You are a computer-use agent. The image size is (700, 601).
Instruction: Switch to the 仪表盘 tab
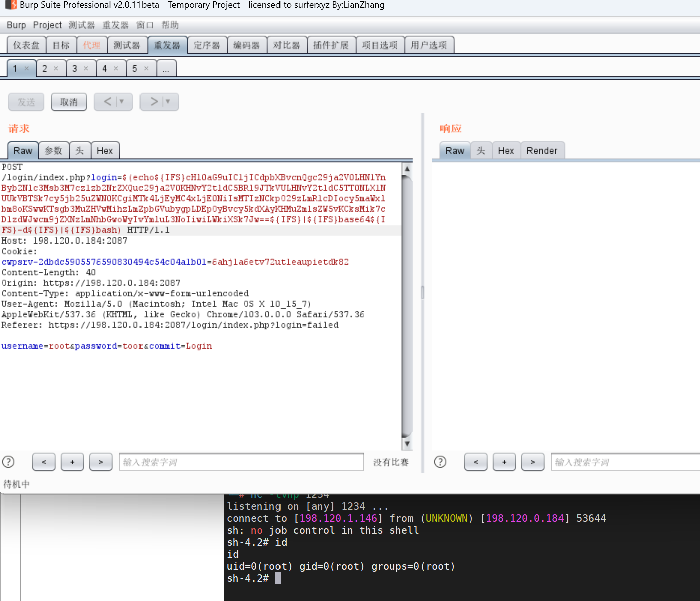click(26, 45)
